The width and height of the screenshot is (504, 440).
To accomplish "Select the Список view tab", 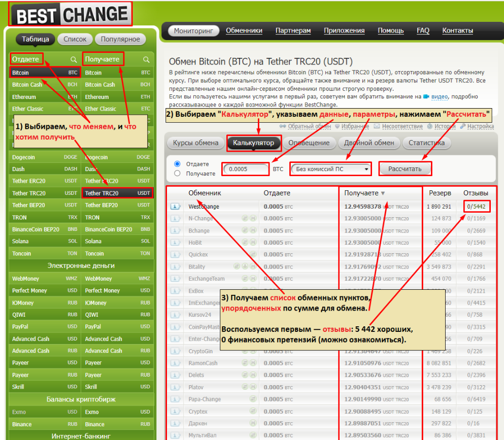I will tap(75, 39).
